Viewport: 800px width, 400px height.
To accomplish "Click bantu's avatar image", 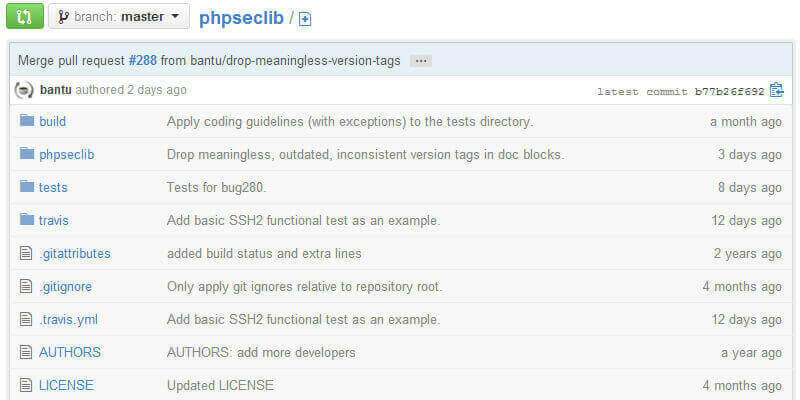I will [x=24, y=90].
